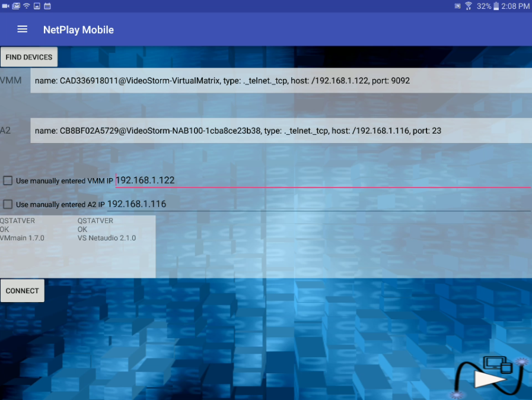Tap the NetPlay logo in corner
This screenshot has width=532, height=400.
coord(490,375)
